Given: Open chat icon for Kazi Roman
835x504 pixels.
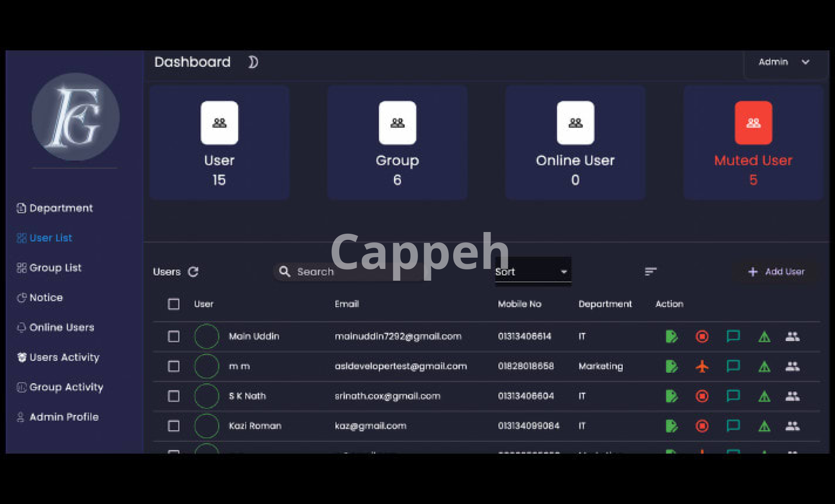Looking at the screenshot, I should coord(733,426).
